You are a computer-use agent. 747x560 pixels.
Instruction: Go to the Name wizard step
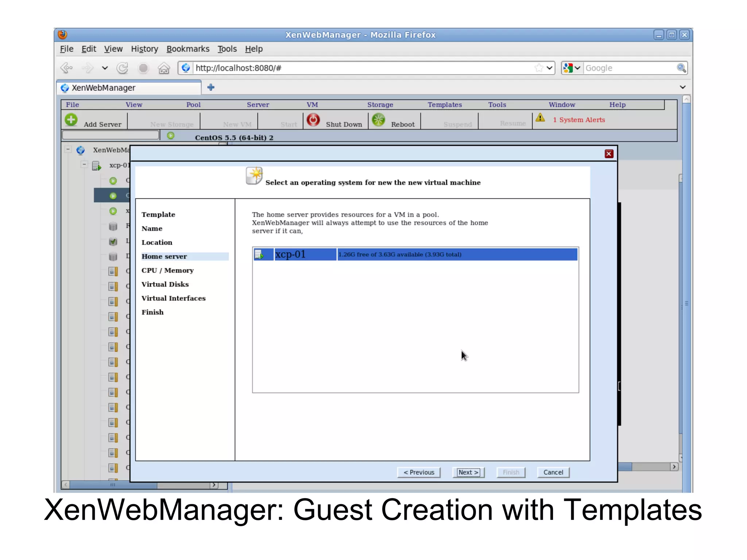coord(152,229)
